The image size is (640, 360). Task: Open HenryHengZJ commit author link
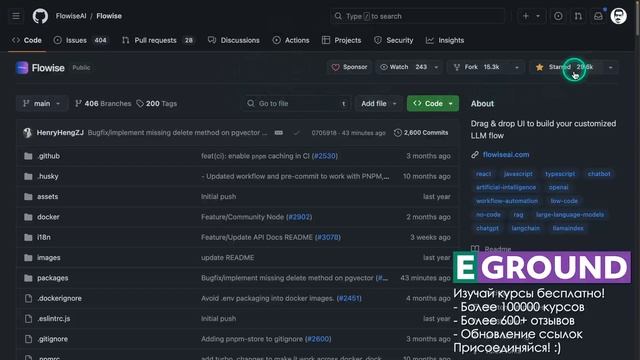point(60,133)
